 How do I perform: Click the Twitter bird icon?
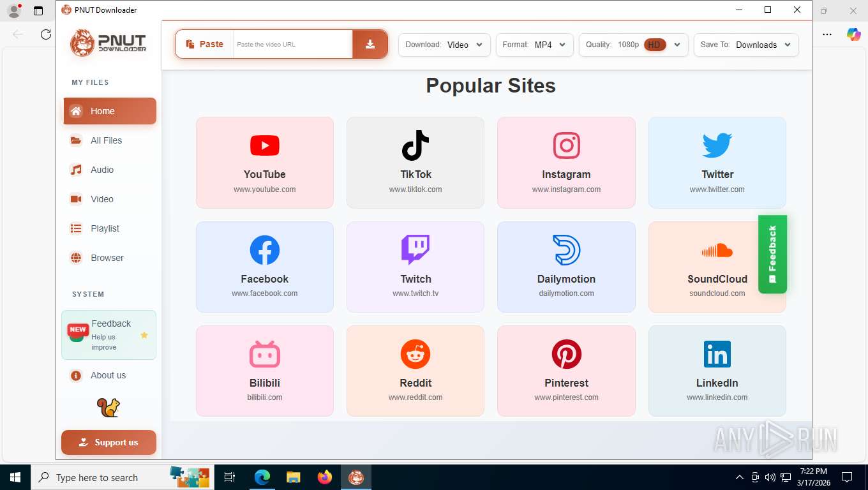[x=717, y=145]
